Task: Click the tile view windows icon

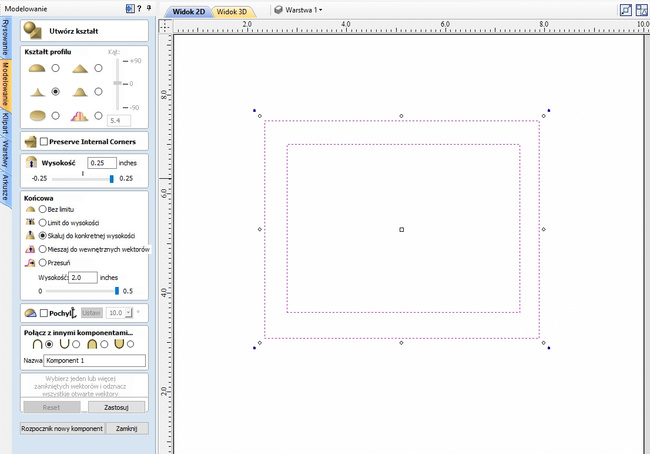Action: [642, 10]
